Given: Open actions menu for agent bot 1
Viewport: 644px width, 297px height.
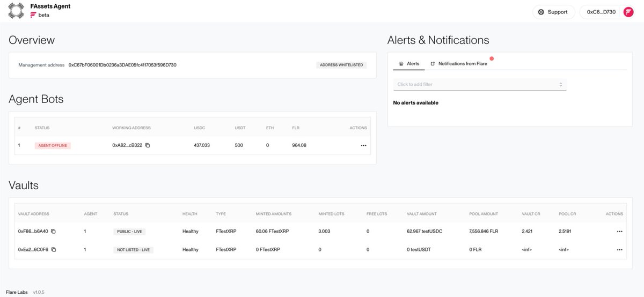Looking at the screenshot, I should [363, 145].
